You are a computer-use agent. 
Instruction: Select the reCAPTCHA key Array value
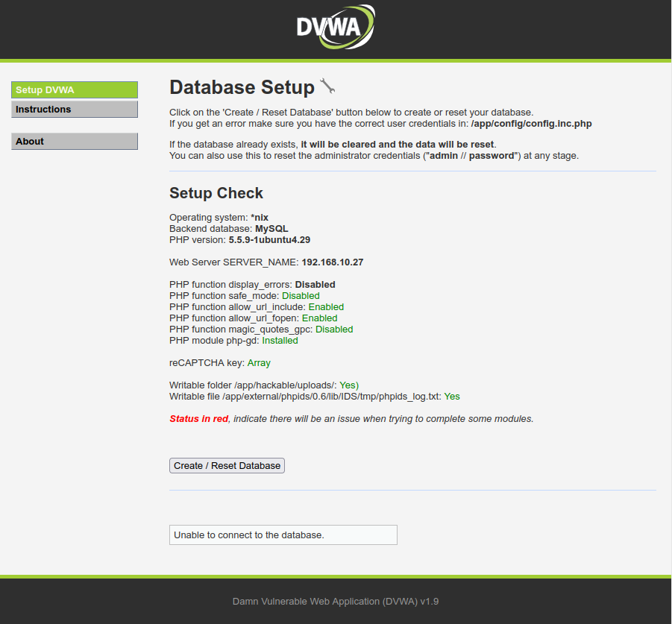[259, 363]
